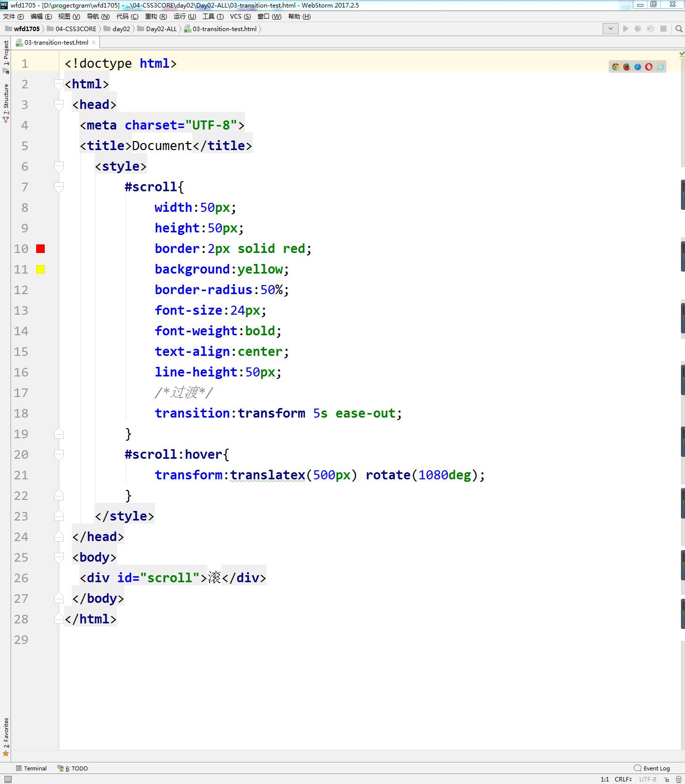Open the 重构 (R) menu
Viewport: 685px width, 784px height.
(x=156, y=17)
